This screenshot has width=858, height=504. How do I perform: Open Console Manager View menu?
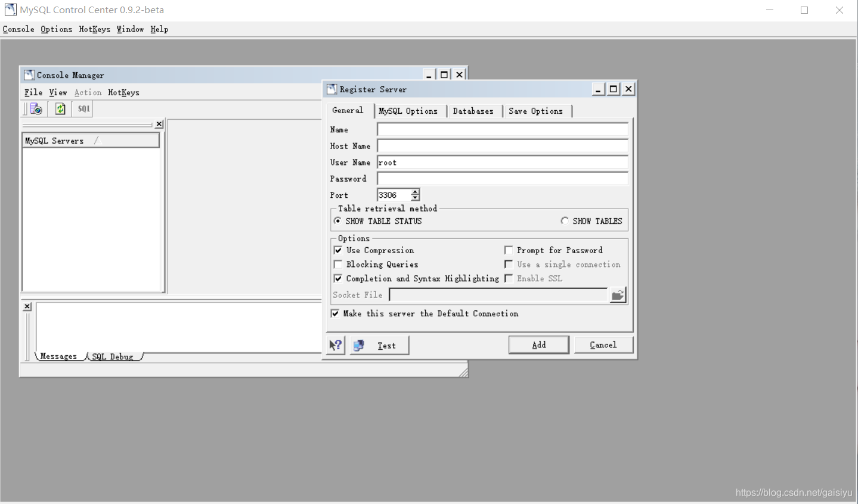58,92
